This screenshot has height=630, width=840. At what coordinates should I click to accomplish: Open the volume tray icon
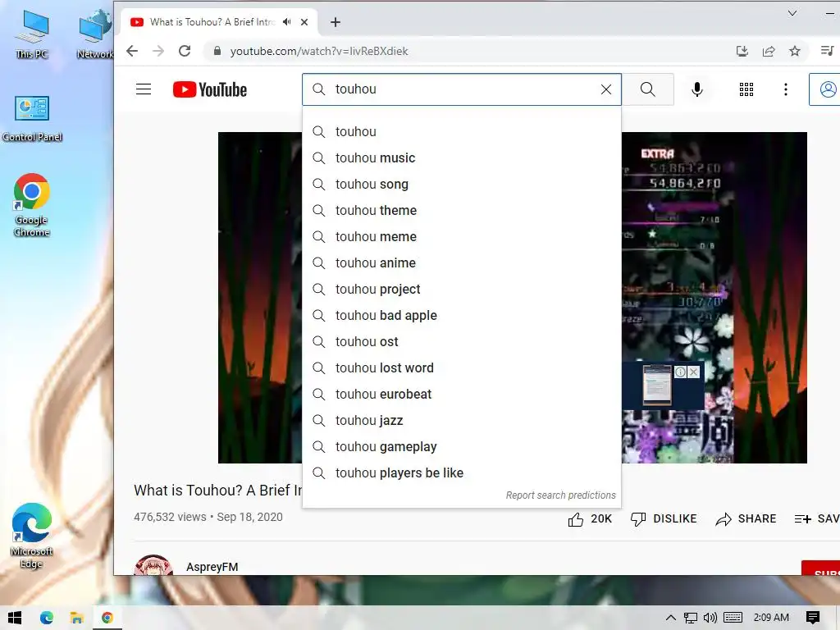click(710, 618)
